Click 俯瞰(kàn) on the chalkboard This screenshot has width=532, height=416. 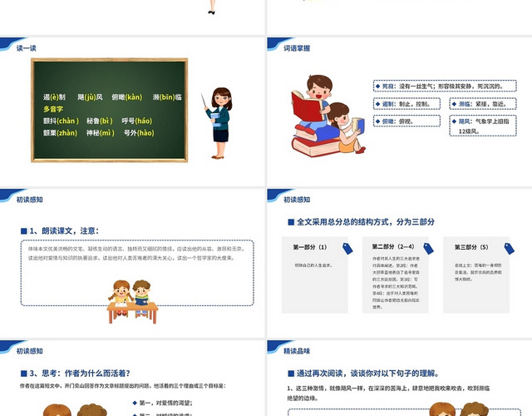pos(127,97)
